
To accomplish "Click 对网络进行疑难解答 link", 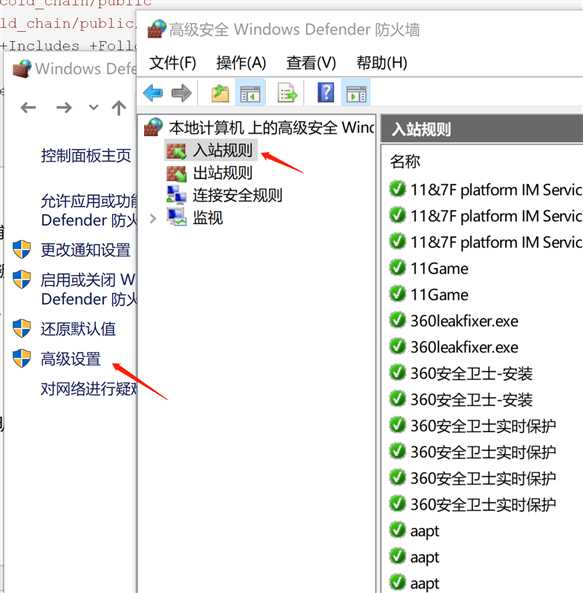I will [x=88, y=388].
